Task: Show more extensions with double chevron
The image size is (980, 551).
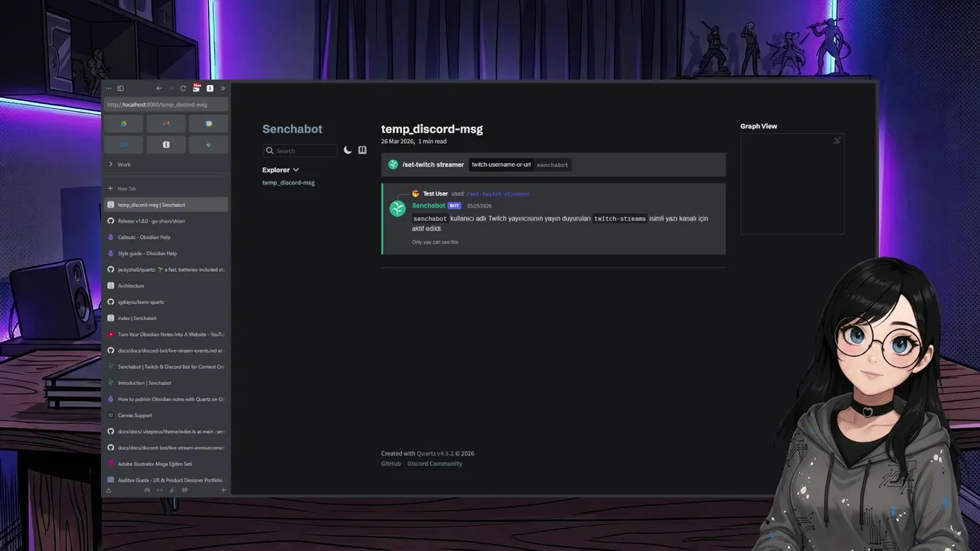Action: pos(223,89)
